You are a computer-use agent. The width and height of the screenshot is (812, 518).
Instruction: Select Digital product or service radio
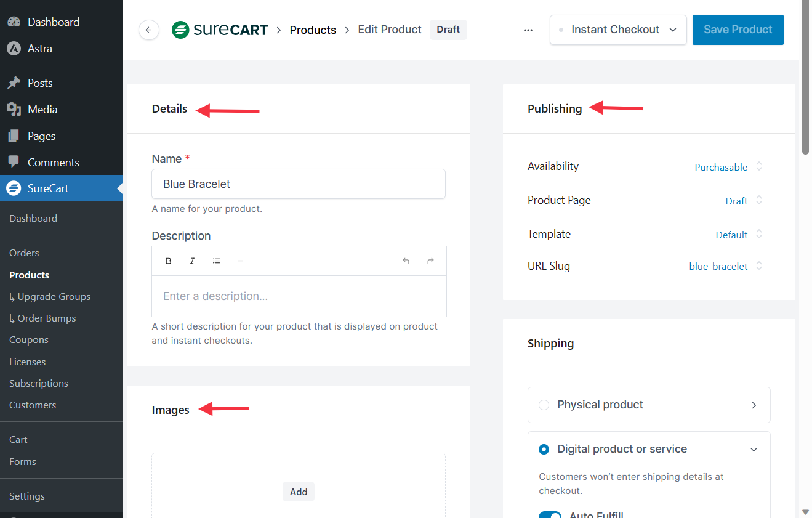pyautogui.click(x=544, y=450)
